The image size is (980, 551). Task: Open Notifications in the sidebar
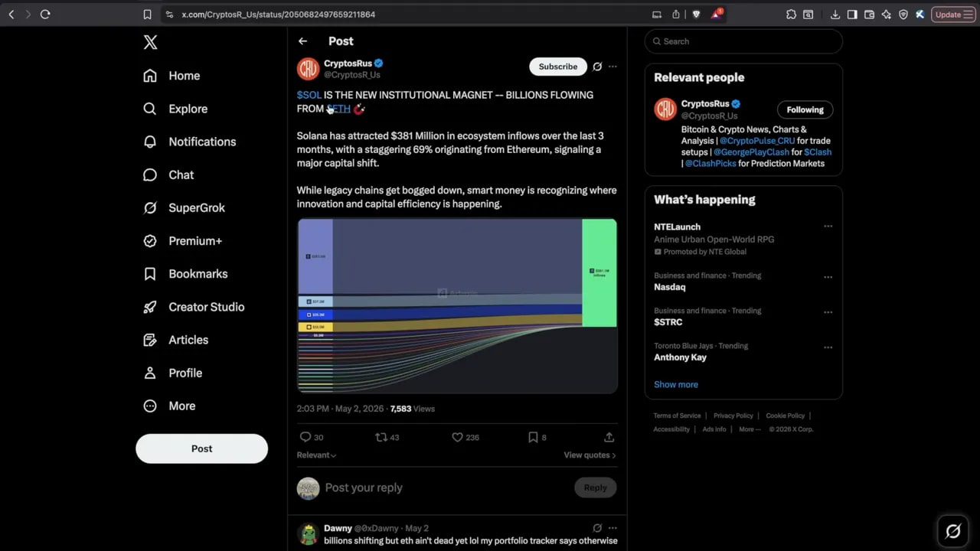190,142
